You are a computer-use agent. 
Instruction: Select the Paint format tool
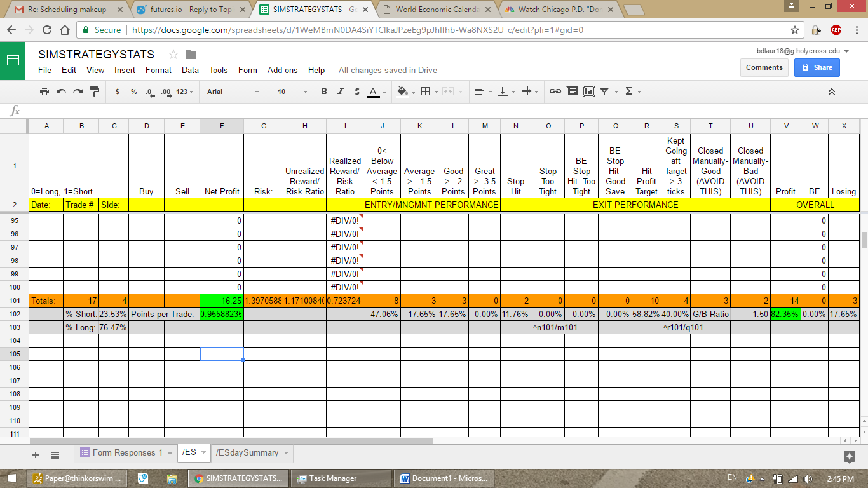tap(95, 91)
